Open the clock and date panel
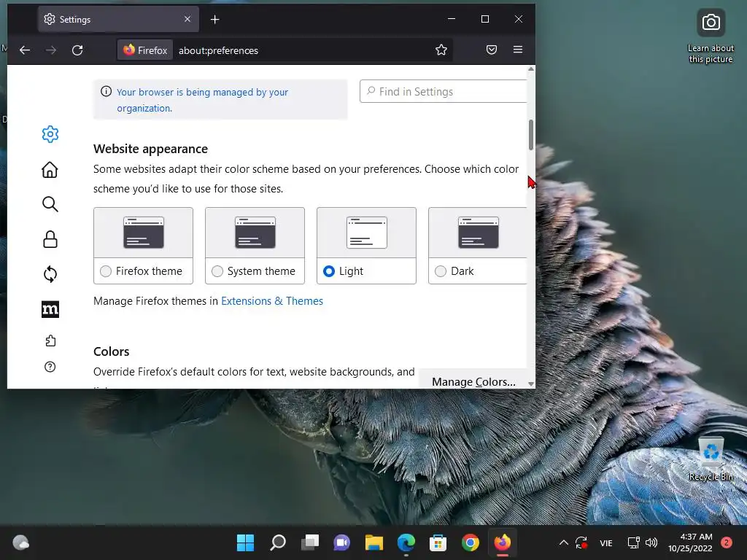The height and width of the screenshot is (560, 747). [690, 542]
